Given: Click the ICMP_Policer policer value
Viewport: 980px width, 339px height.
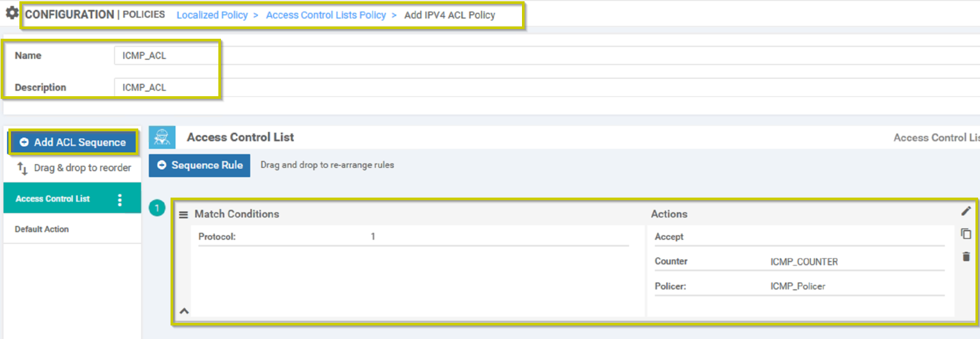Looking at the screenshot, I should click(x=798, y=286).
